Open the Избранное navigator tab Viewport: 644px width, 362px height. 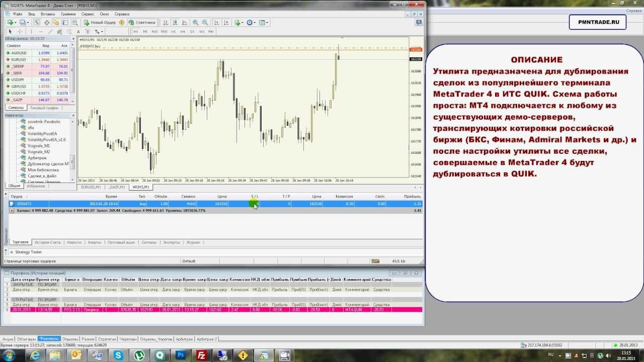(x=35, y=186)
